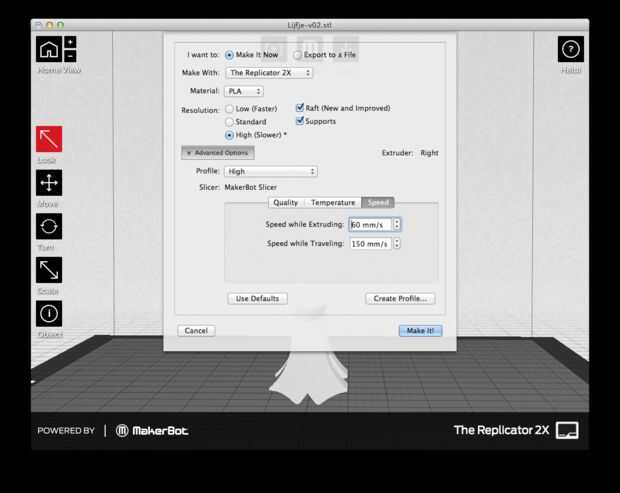Select the Scale tool icon
The width and height of the screenshot is (620, 493).
(x=49, y=270)
